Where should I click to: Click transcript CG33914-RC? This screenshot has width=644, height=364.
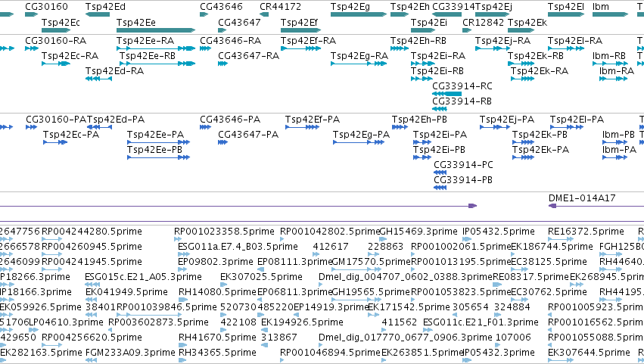click(x=462, y=86)
